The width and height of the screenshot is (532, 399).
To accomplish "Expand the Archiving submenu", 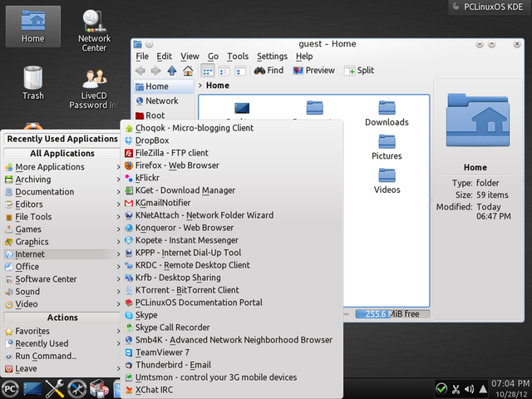I will (x=62, y=180).
